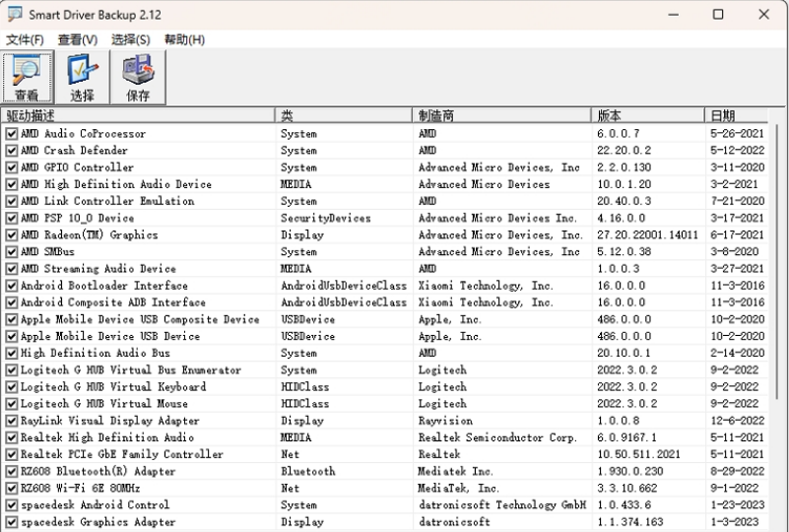
Task: Select High Definition Audio Bus row
Action: [x=385, y=353]
